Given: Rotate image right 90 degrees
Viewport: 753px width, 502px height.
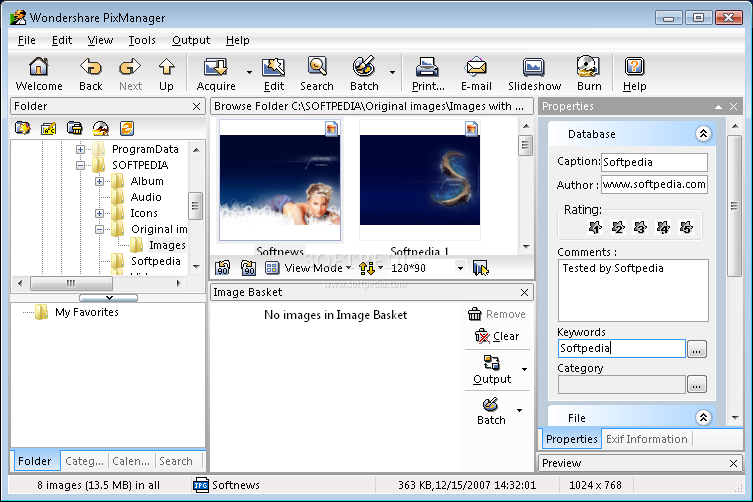Looking at the screenshot, I should click(248, 268).
